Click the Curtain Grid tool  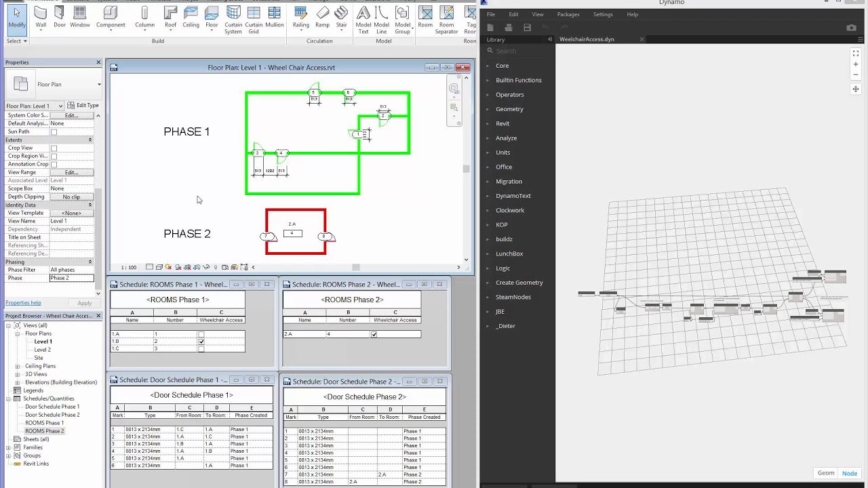[x=254, y=18]
